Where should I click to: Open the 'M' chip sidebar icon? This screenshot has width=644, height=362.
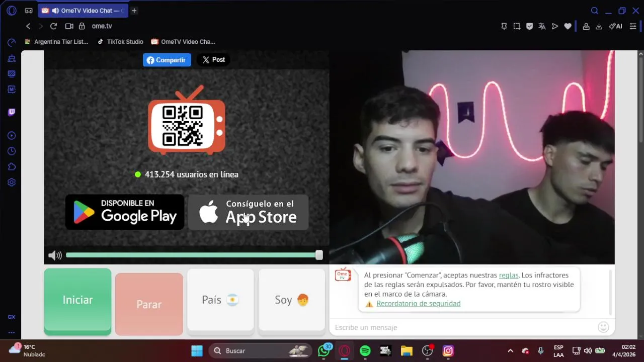[12, 89]
